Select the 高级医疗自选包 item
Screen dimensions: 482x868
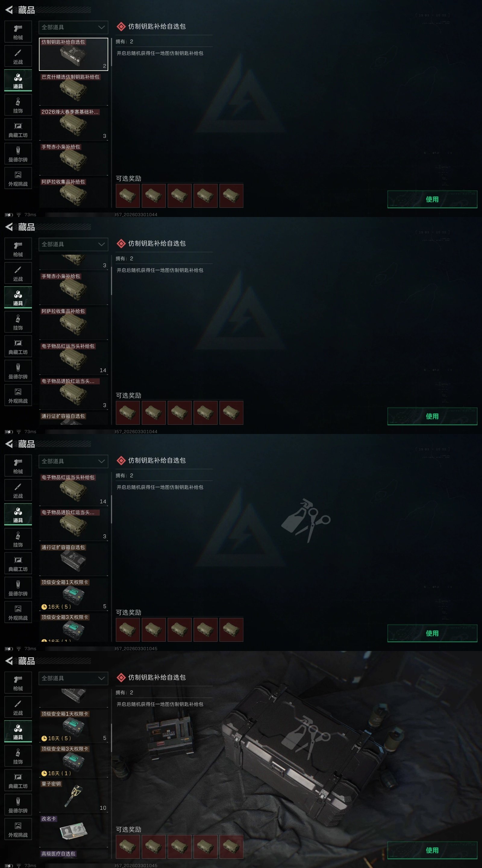[x=74, y=854]
